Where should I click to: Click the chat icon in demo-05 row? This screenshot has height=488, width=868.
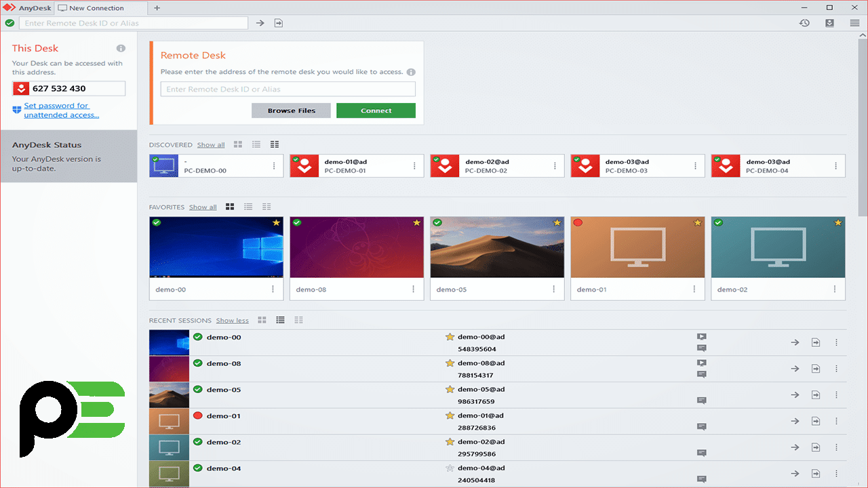(701, 401)
